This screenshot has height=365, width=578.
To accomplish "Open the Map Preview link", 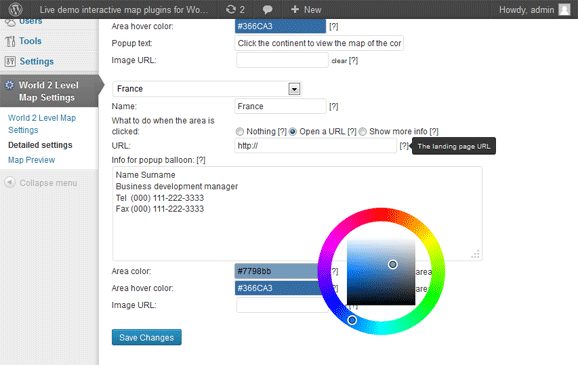I will pyautogui.click(x=32, y=160).
